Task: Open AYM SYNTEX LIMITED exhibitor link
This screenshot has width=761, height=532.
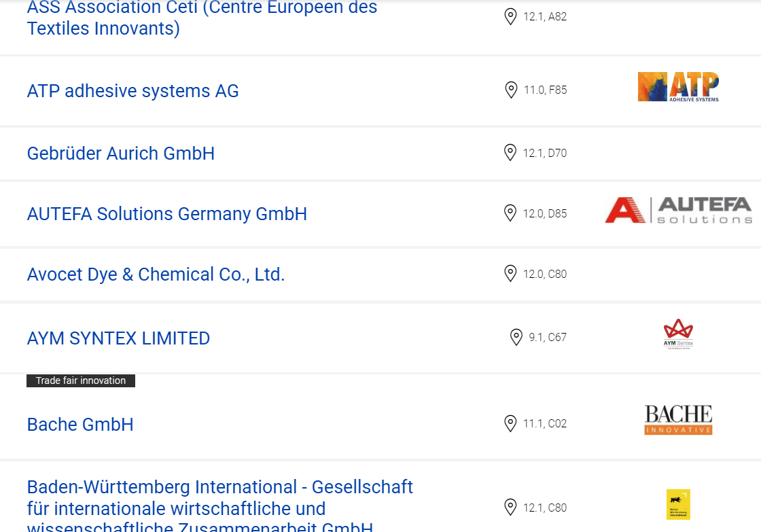Action: pos(118,338)
